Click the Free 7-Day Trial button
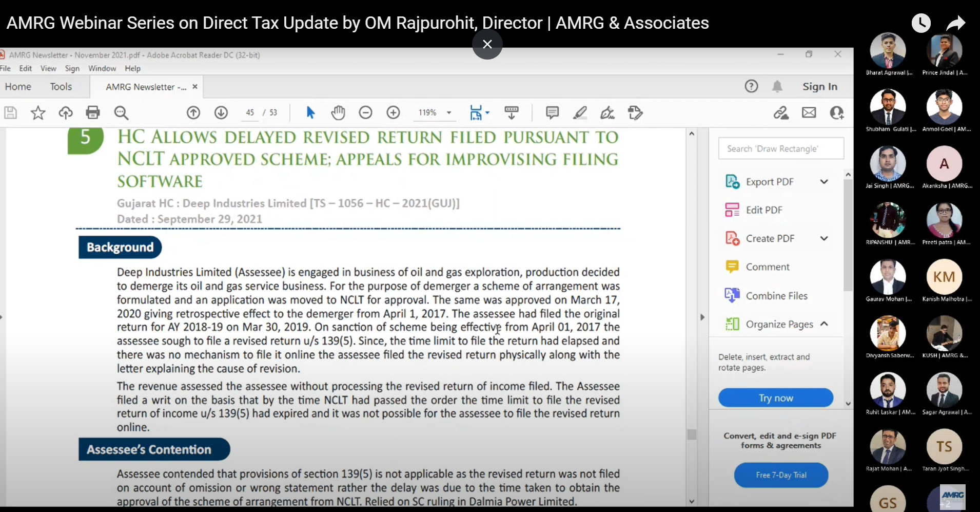 click(781, 475)
